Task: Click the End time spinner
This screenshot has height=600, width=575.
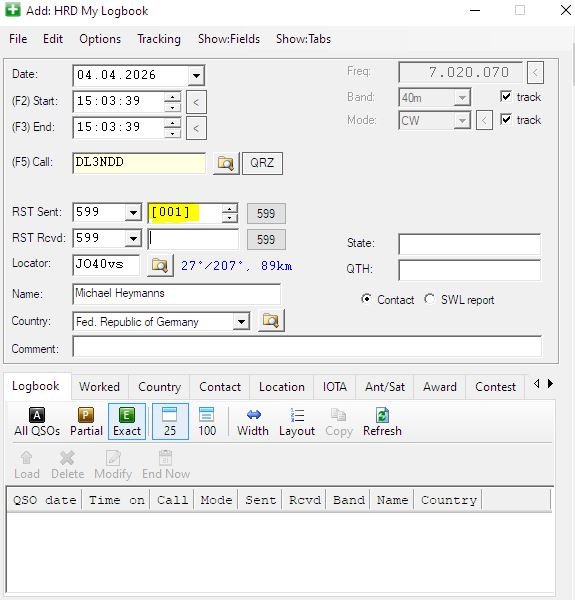Action: pyautogui.click(x=173, y=128)
